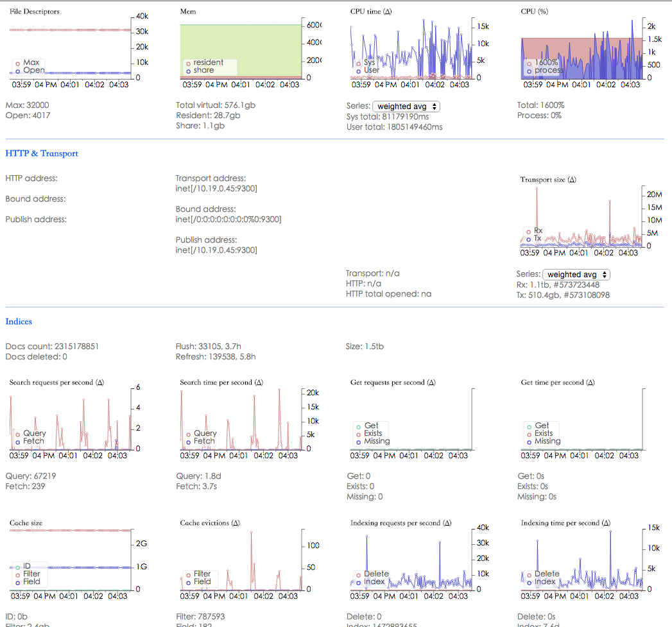This screenshot has width=672, height=627.
Task: Click the Max legend marker in File Descriptors chart
Action: pyautogui.click(x=17, y=63)
